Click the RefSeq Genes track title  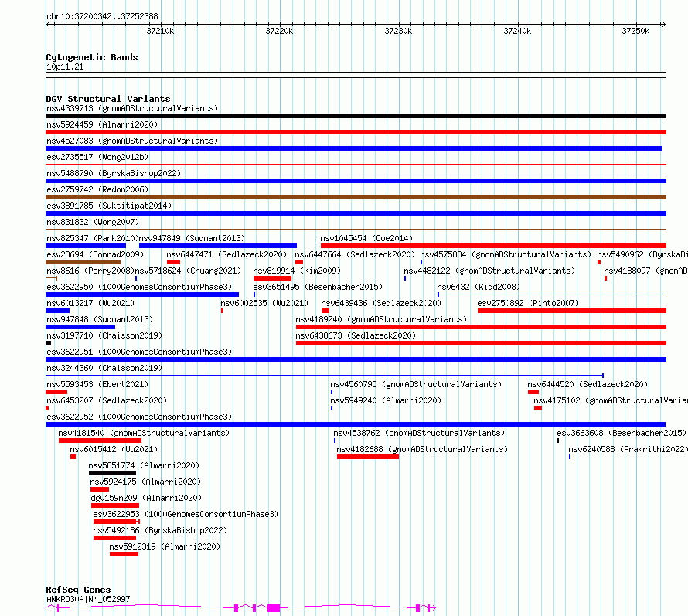pos(79,590)
